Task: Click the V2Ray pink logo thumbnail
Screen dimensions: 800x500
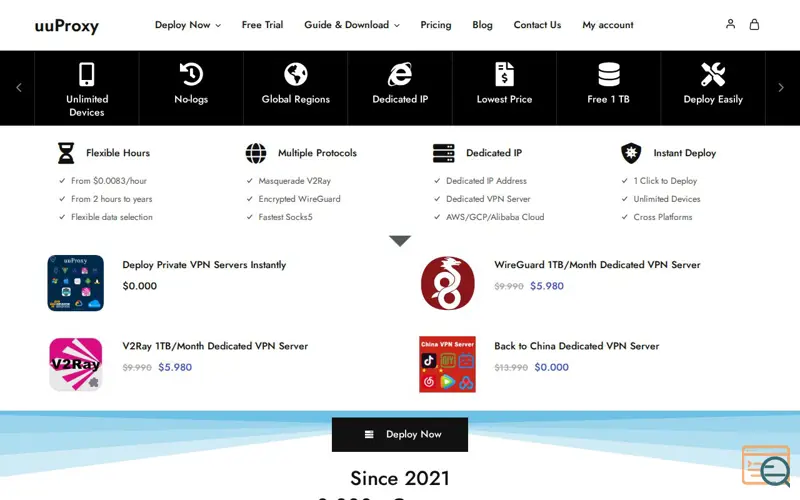Action: coord(76,364)
